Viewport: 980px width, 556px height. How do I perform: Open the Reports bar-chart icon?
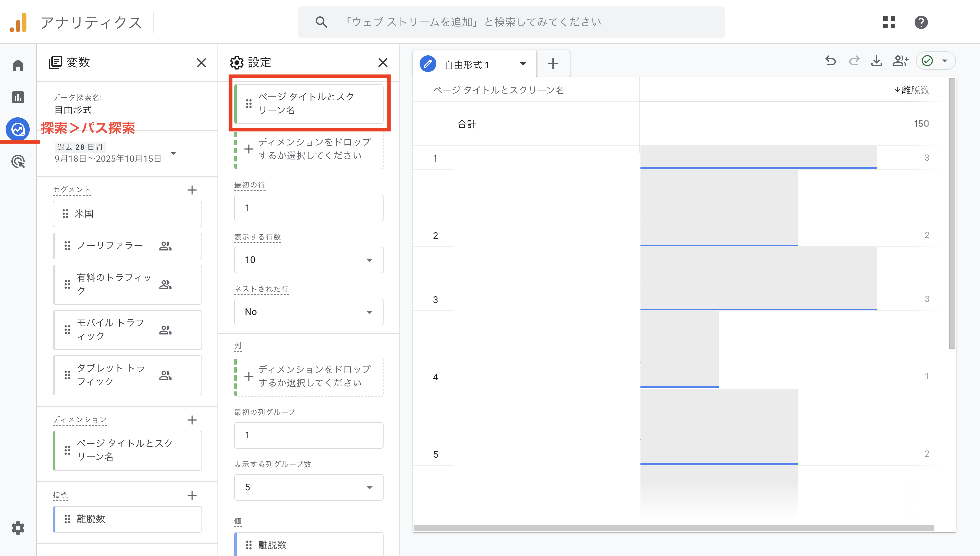pyautogui.click(x=18, y=97)
